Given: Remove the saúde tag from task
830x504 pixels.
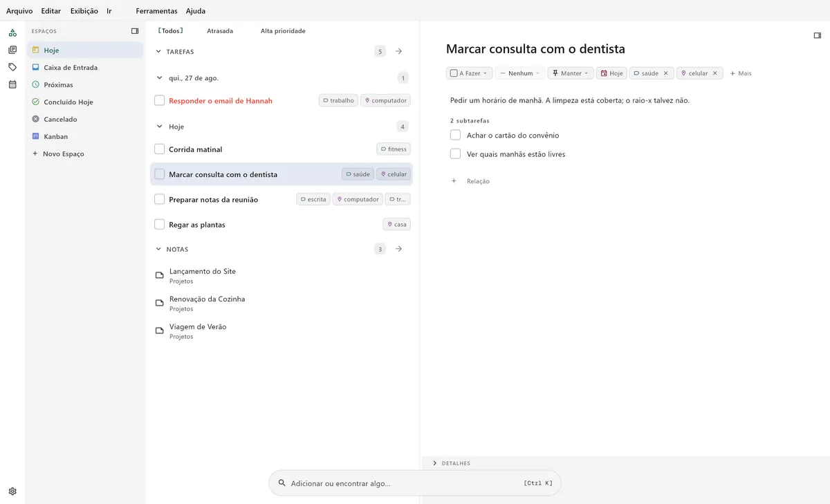Looking at the screenshot, I should (666, 73).
